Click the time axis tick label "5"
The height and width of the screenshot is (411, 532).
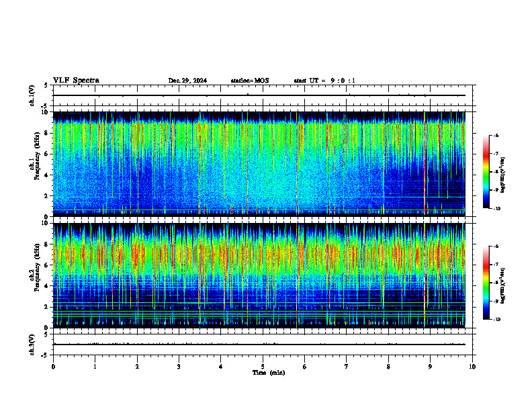click(263, 367)
